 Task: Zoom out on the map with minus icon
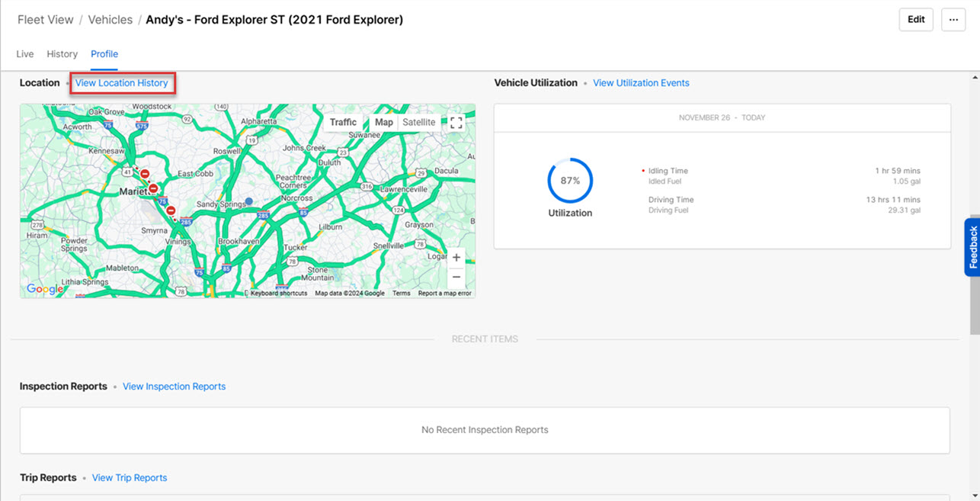456,277
